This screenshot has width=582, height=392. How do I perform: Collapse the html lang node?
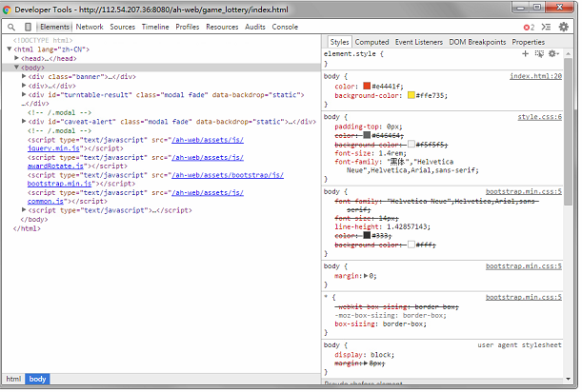pyautogui.click(x=10, y=49)
